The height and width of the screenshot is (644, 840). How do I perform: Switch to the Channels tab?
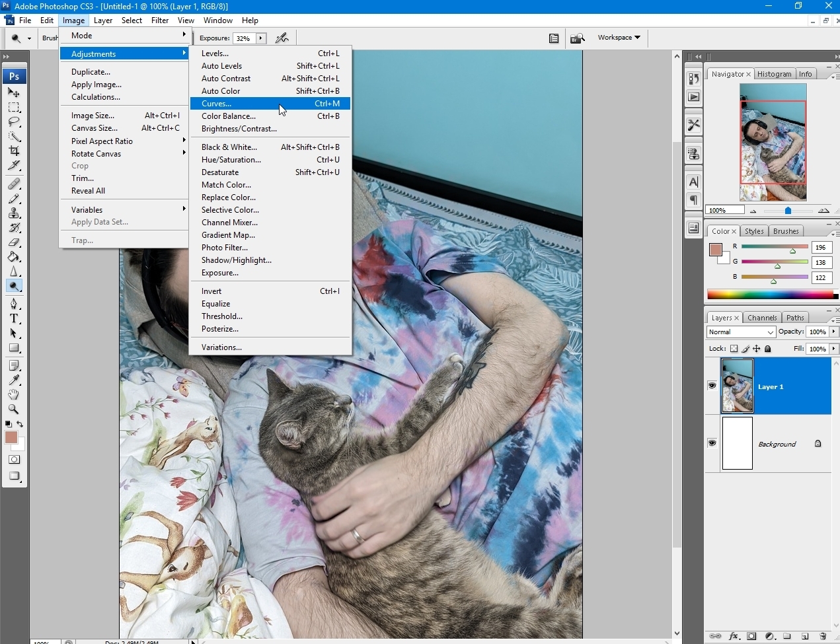click(x=761, y=318)
